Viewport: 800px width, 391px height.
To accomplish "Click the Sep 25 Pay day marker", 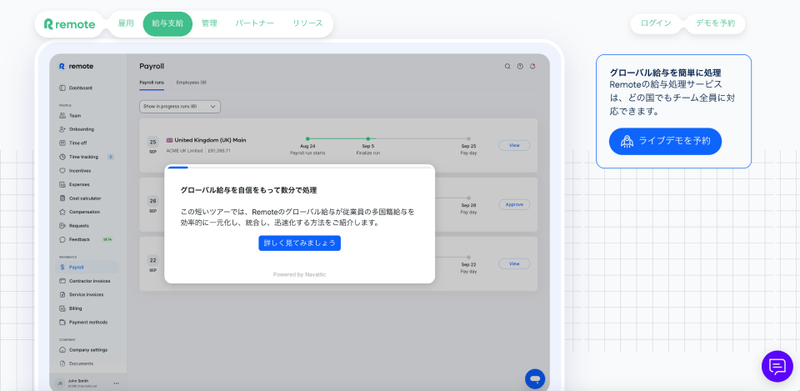I will (x=468, y=139).
